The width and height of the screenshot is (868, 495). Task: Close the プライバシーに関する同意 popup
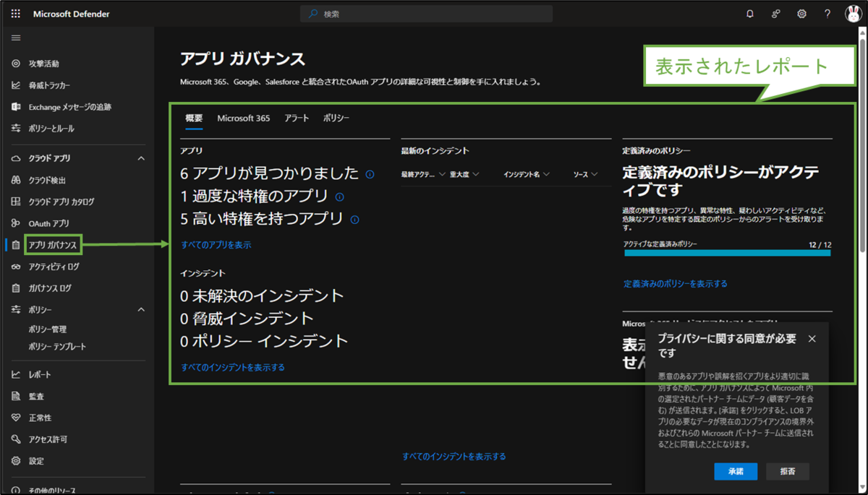tap(812, 339)
